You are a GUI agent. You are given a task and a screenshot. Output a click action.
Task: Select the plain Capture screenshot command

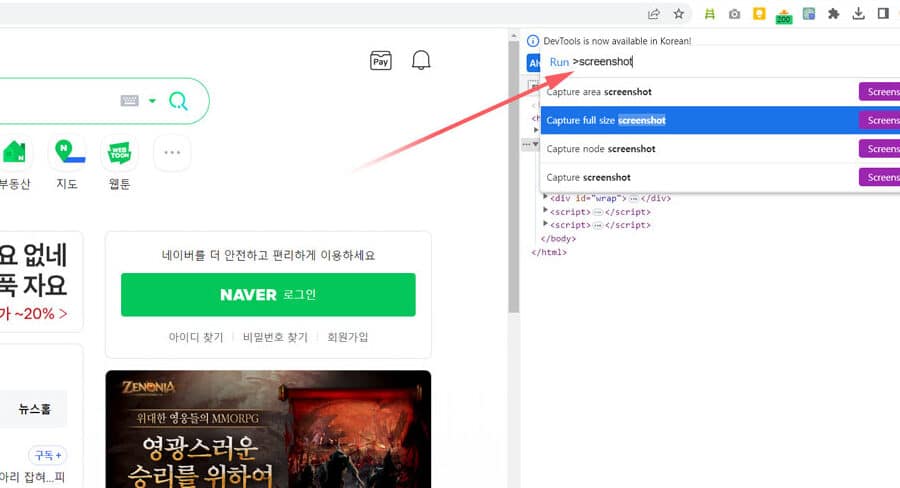(720, 177)
